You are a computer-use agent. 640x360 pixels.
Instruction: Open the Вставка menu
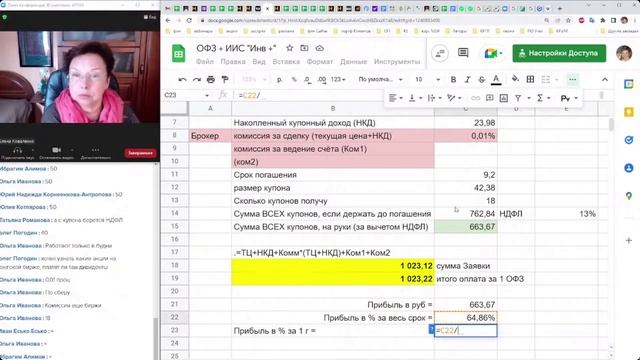(286, 62)
